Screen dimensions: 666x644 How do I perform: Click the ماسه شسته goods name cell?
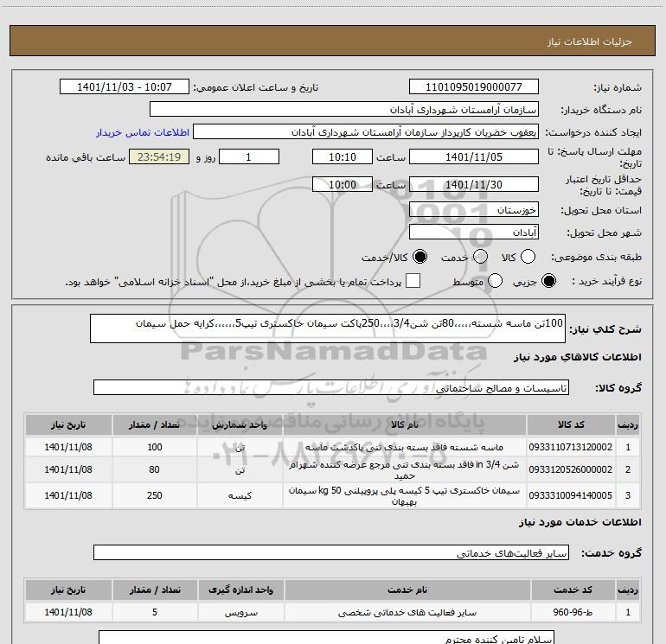(x=405, y=447)
